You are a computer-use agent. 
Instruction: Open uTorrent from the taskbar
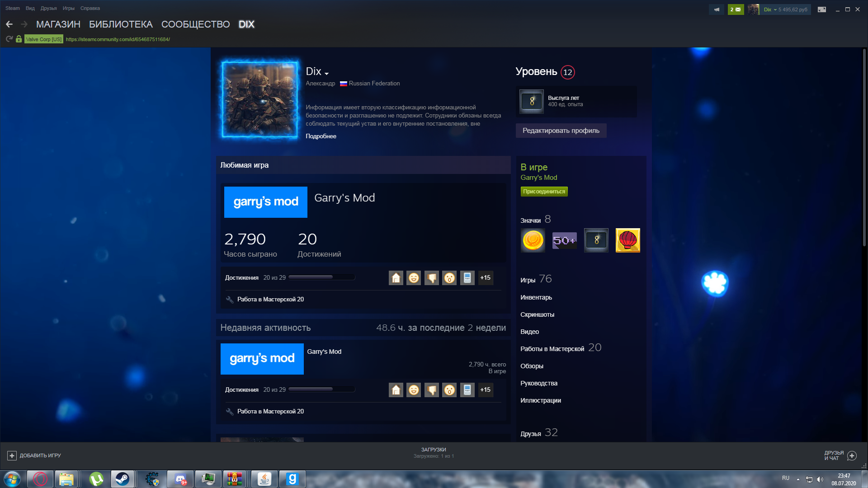96,479
